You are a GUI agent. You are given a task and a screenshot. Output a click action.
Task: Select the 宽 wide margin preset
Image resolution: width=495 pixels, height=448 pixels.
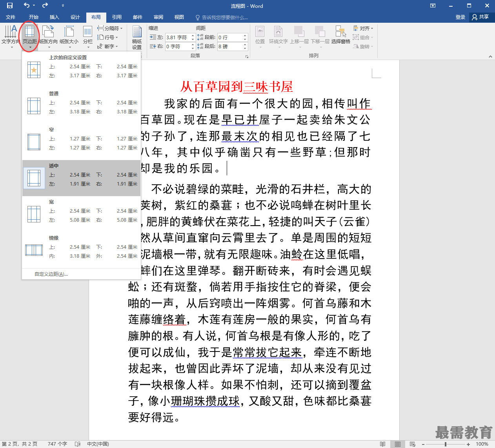(81, 214)
